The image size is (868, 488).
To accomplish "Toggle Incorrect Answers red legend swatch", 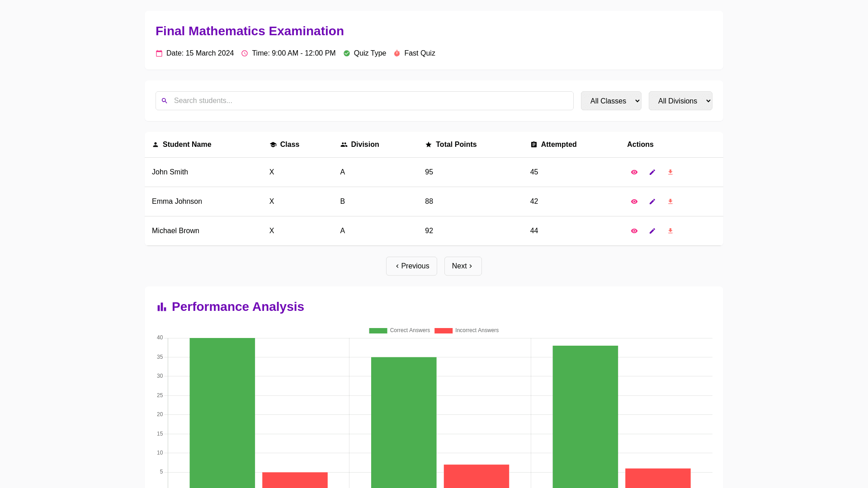I will pyautogui.click(x=443, y=331).
